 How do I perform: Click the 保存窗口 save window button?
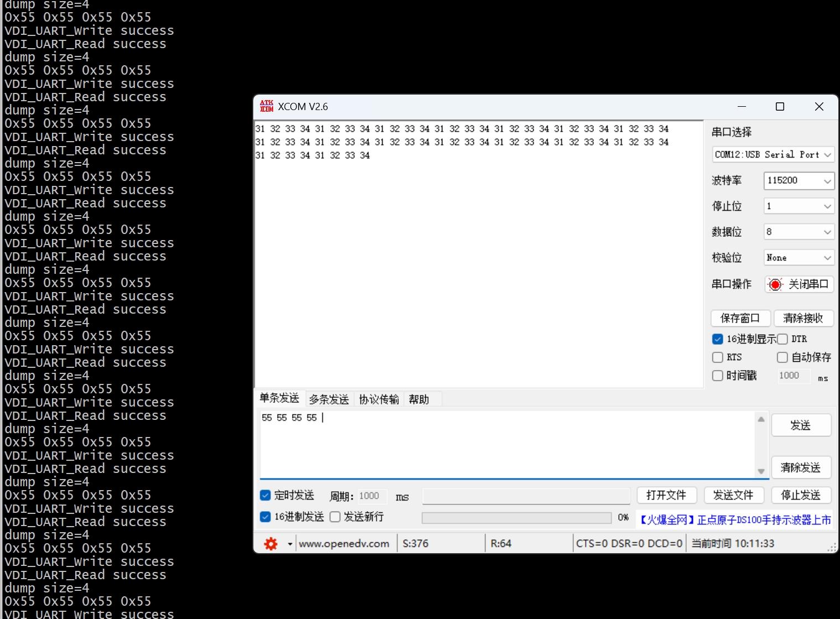(740, 318)
